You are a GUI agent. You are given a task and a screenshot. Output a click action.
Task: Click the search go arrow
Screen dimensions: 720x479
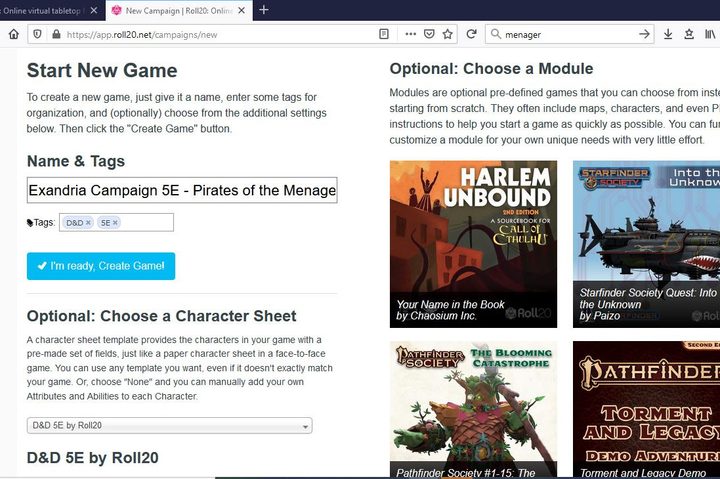pos(644,34)
